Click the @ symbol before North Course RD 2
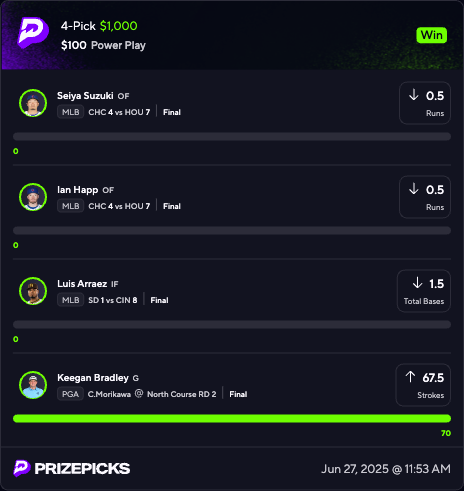Image resolution: width=464 pixels, height=491 pixels. (x=139, y=394)
